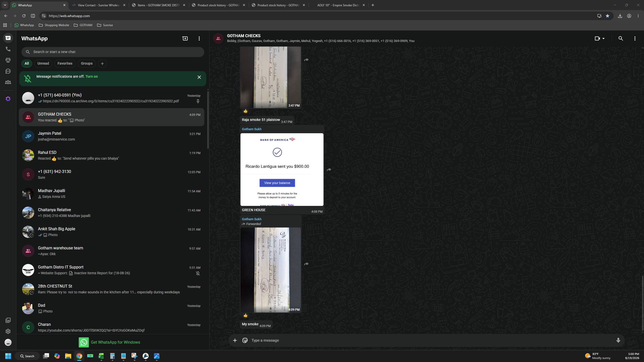Turn on message notifications
This screenshot has height=362, width=644.
pos(92,76)
